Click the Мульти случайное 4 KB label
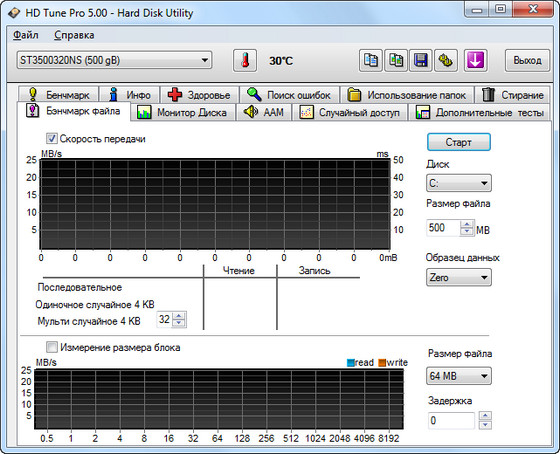This screenshot has width=560, height=454. [x=89, y=321]
